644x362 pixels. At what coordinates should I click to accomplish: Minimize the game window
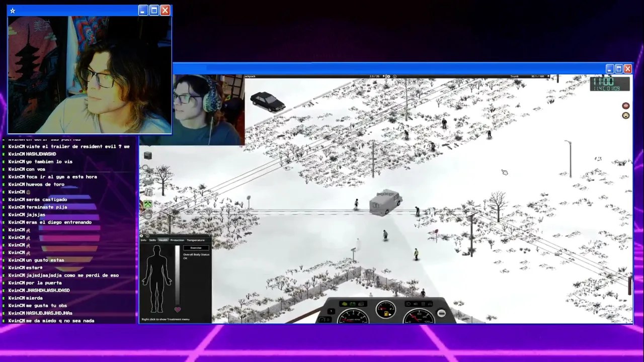pyautogui.click(x=610, y=69)
